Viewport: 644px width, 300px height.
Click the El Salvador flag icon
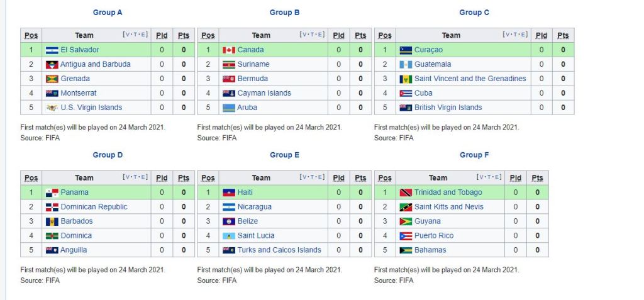(52, 50)
